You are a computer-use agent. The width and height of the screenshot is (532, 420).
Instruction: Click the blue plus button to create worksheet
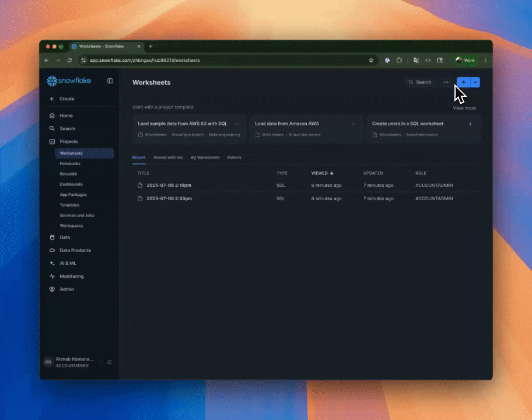463,82
